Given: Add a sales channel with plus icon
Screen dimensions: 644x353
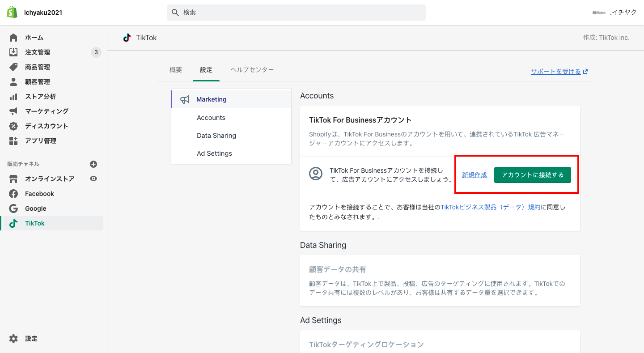Looking at the screenshot, I should click(93, 164).
